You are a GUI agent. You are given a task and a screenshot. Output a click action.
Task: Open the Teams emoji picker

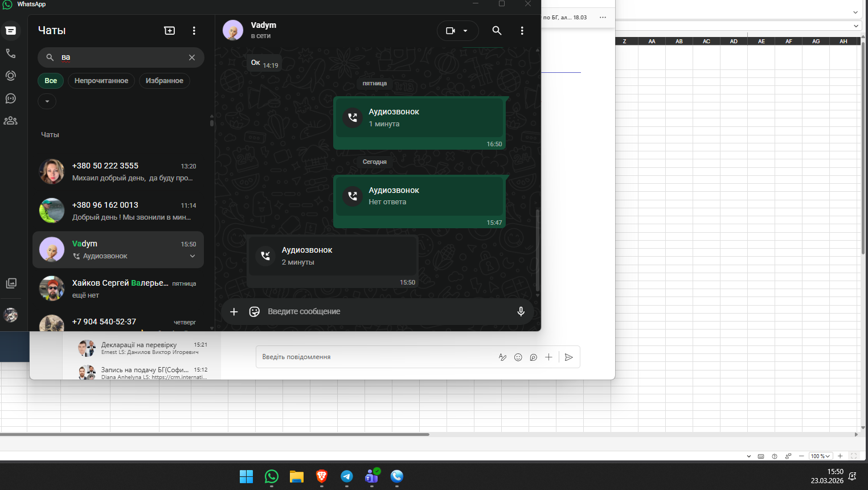click(x=518, y=357)
